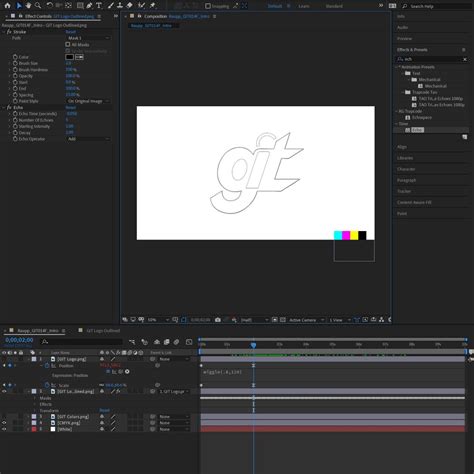Open the Learn workspace tab
This screenshot has height=474, width=474.
point(304,6)
